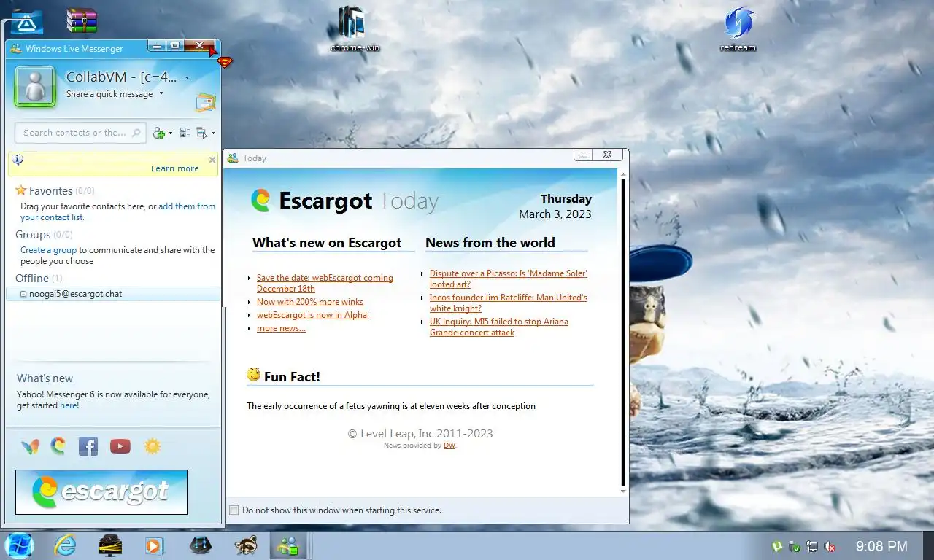Select contact noogai5@escargot.chat
Image resolution: width=934 pixels, height=560 pixels.
113,294
